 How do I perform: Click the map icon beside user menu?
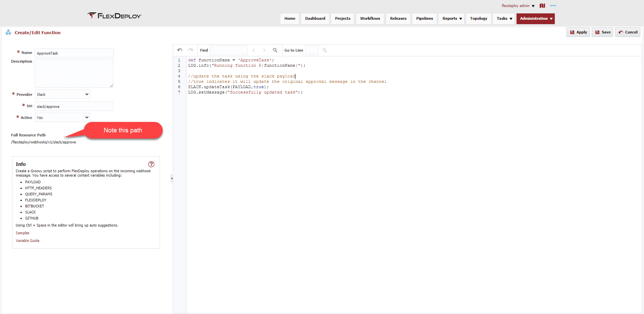(542, 6)
